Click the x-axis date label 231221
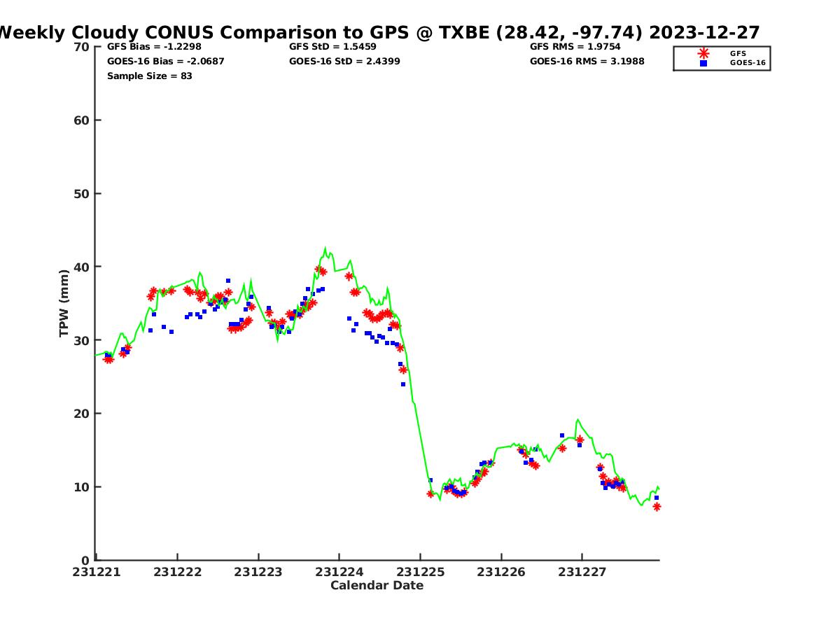 (x=97, y=573)
